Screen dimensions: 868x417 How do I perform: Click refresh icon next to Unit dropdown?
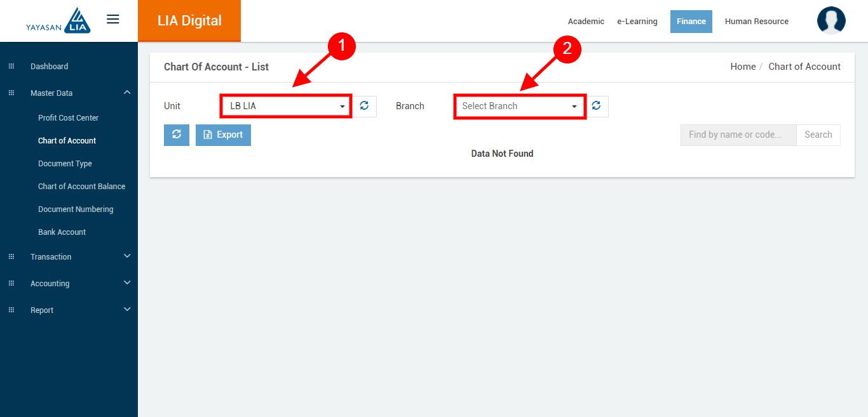(x=364, y=107)
